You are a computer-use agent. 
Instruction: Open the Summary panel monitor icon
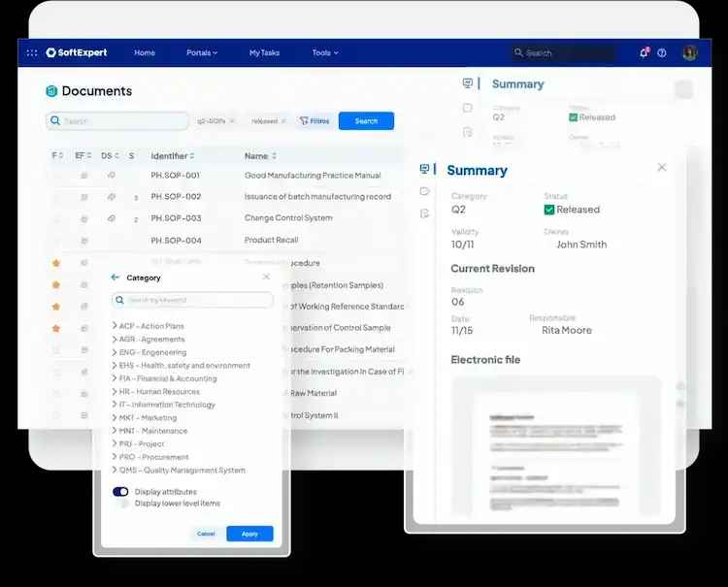click(x=424, y=169)
